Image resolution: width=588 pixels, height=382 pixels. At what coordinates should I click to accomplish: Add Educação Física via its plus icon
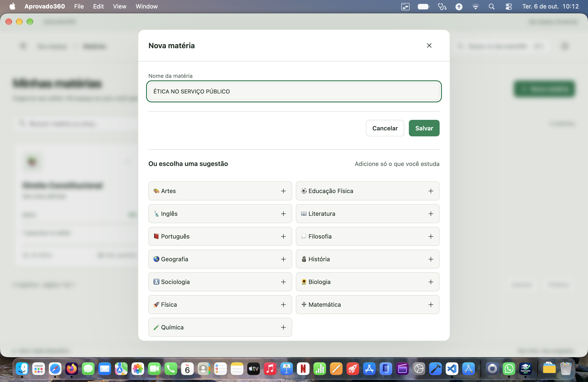click(x=431, y=191)
